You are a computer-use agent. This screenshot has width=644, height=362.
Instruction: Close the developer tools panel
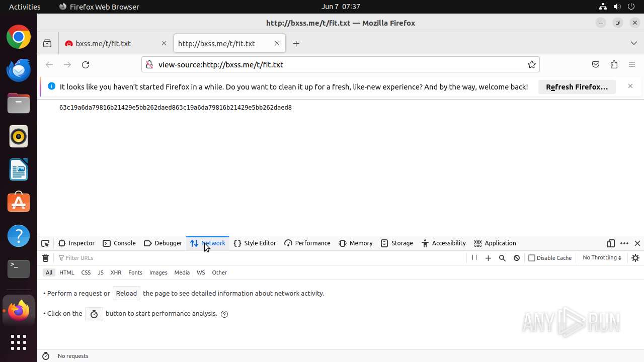[x=637, y=243]
